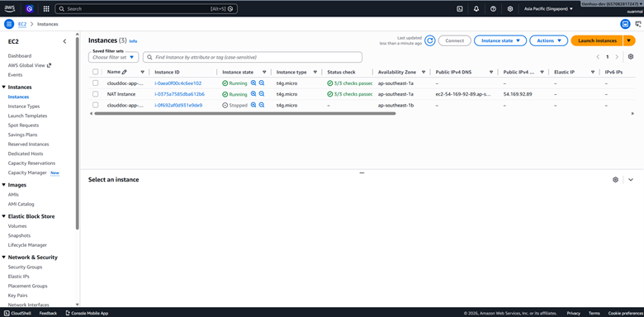Collapse the Instances sidebar section
Viewport: 644px width, 317px height.
(x=3, y=87)
